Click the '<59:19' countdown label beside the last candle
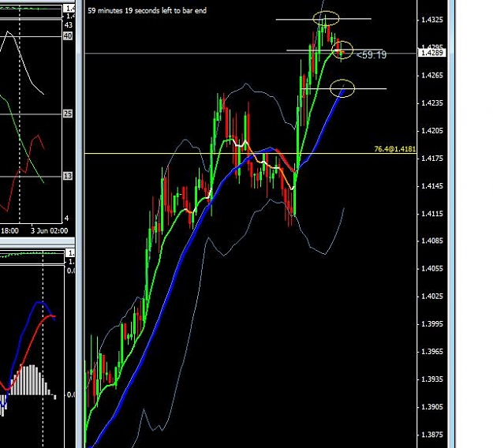The height and width of the screenshot is (448, 493). (x=371, y=55)
